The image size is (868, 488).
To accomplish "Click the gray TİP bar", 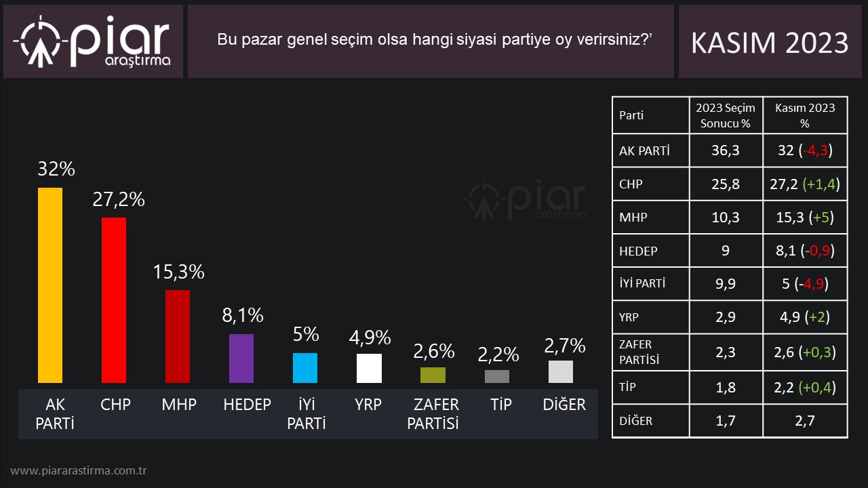I will 497,376.
